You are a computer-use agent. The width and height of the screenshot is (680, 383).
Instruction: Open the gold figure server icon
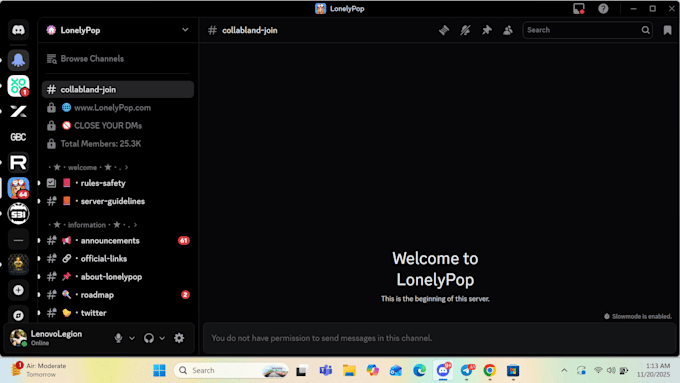pyautogui.click(x=18, y=265)
